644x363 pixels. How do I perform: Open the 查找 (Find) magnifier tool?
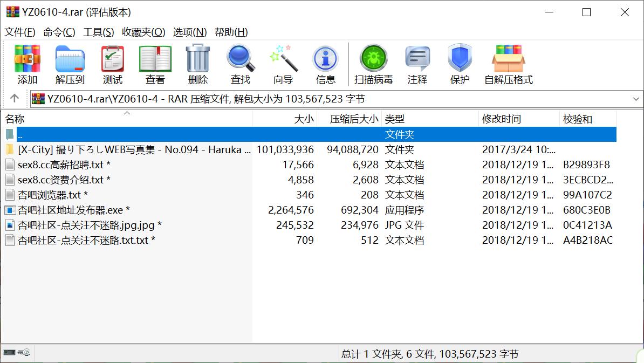tap(241, 65)
